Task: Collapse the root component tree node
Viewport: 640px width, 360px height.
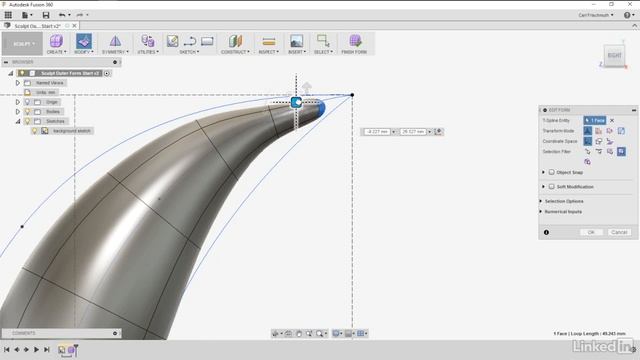Action: point(11,73)
